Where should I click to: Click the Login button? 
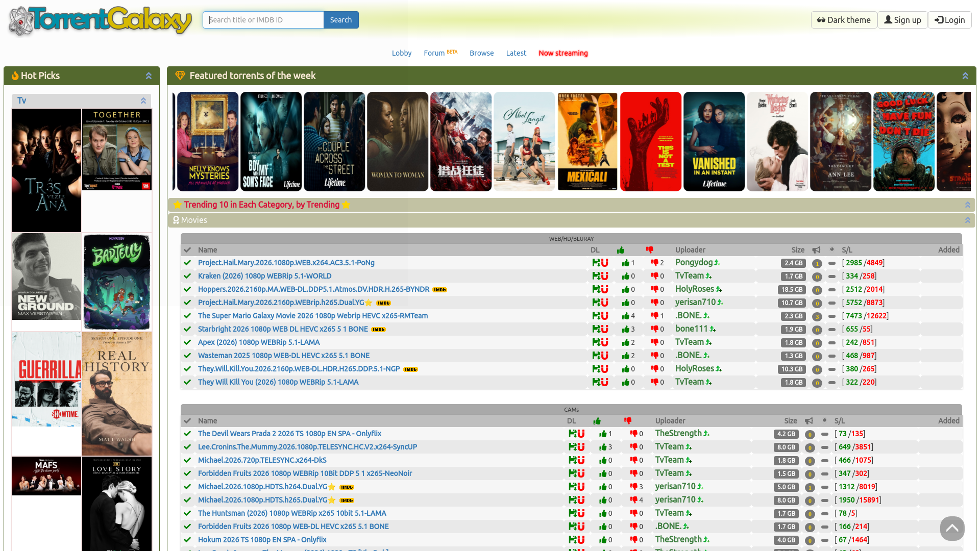pyautogui.click(x=949, y=20)
